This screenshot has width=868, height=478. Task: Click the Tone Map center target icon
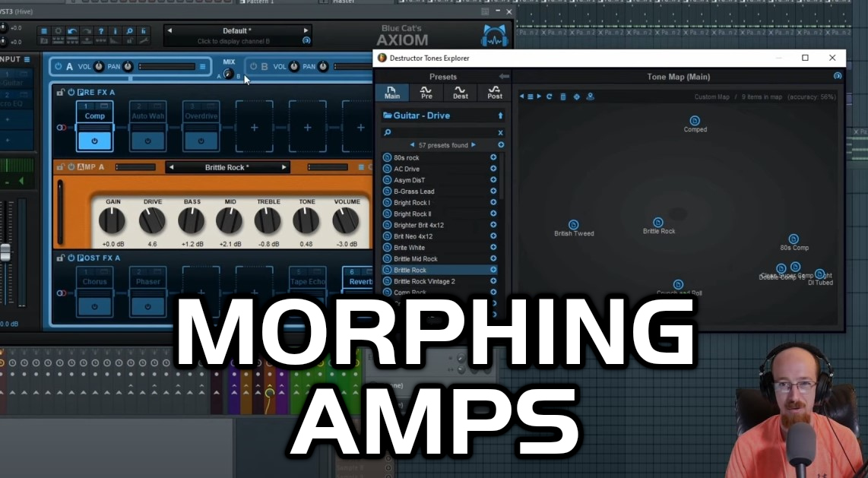576,97
